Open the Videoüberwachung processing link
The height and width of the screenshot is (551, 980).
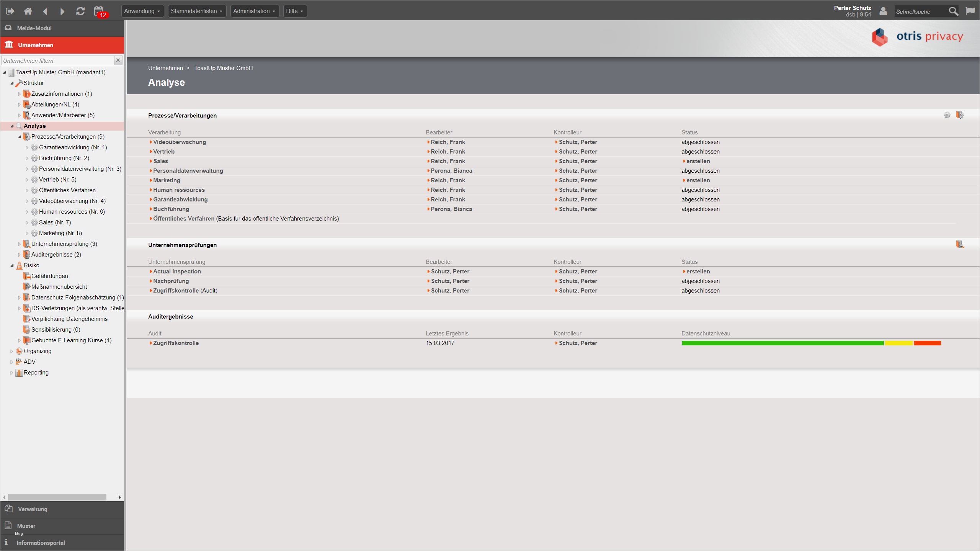(x=180, y=142)
